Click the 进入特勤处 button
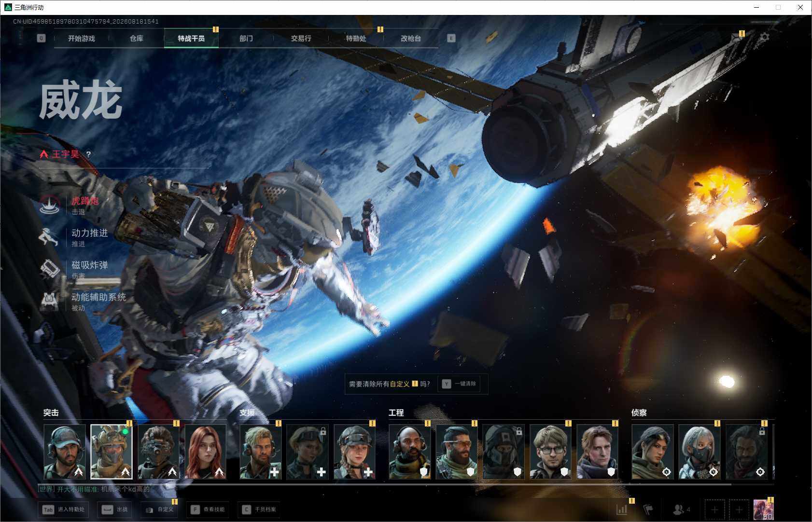Image resolution: width=812 pixels, height=522 pixels. pos(64,509)
